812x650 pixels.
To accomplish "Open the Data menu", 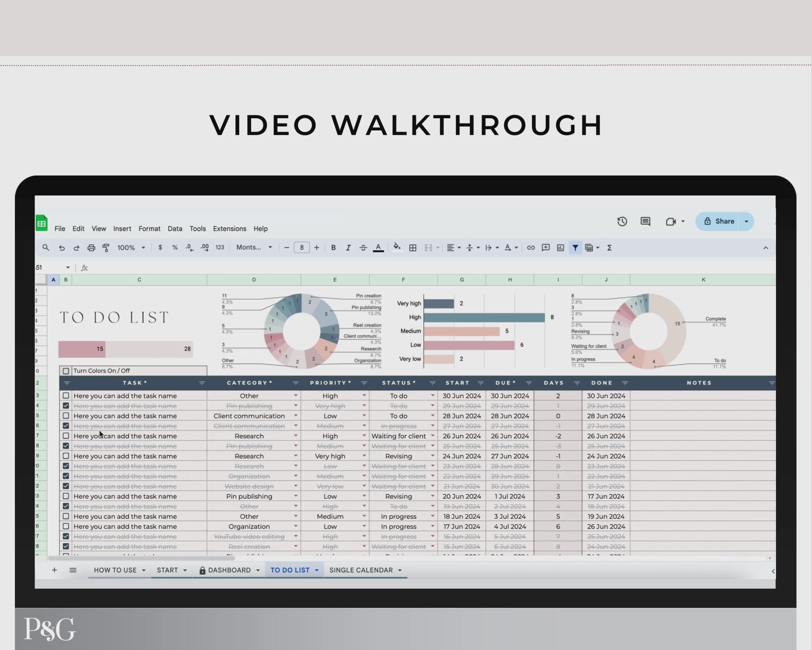I will pyautogui.click(x=175, y=229).
